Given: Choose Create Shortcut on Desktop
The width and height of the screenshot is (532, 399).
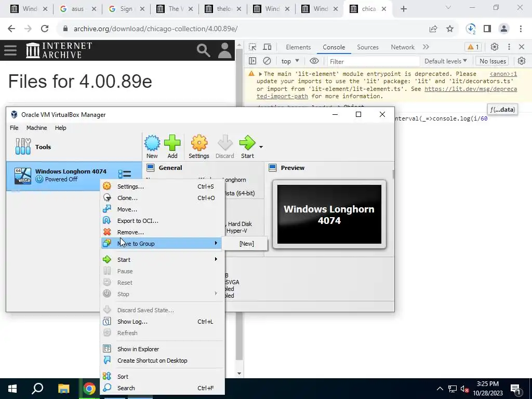Looking at the screenshot, I should coord(163,361).
